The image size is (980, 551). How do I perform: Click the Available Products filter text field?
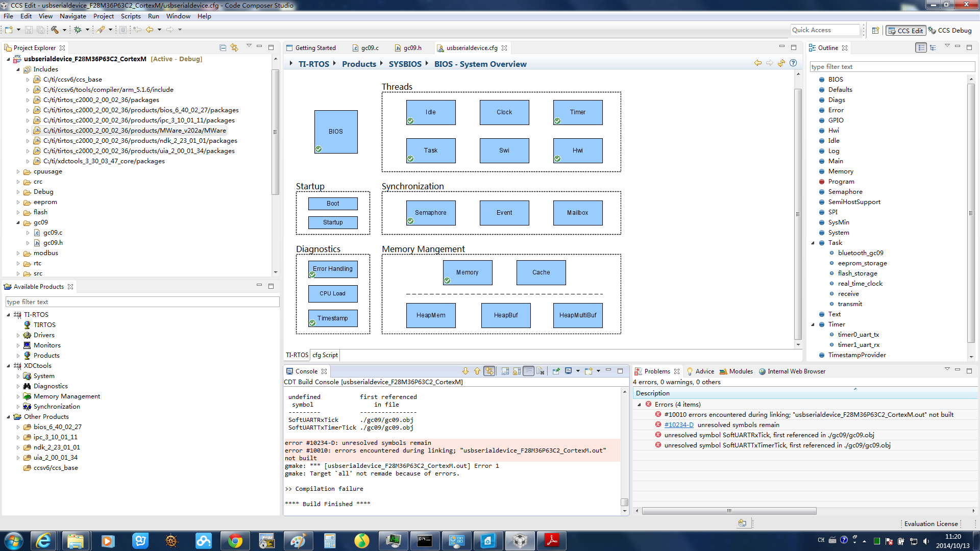pos(142,302)
